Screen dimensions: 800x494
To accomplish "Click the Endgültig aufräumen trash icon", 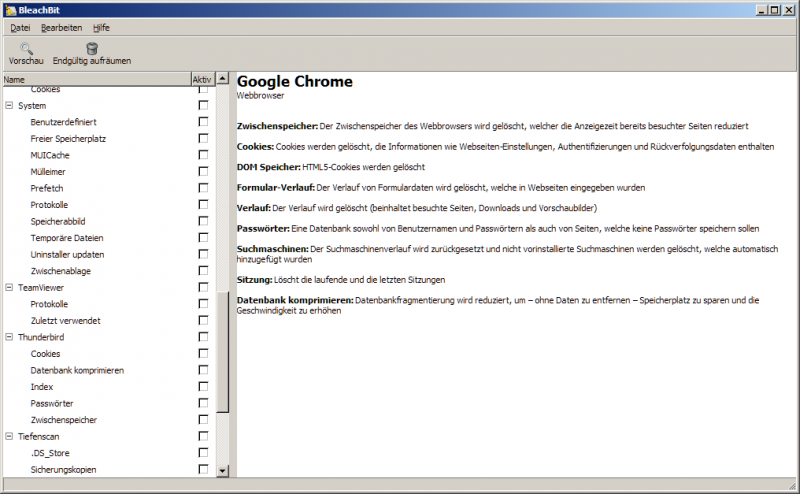I will tap(92, 47).
